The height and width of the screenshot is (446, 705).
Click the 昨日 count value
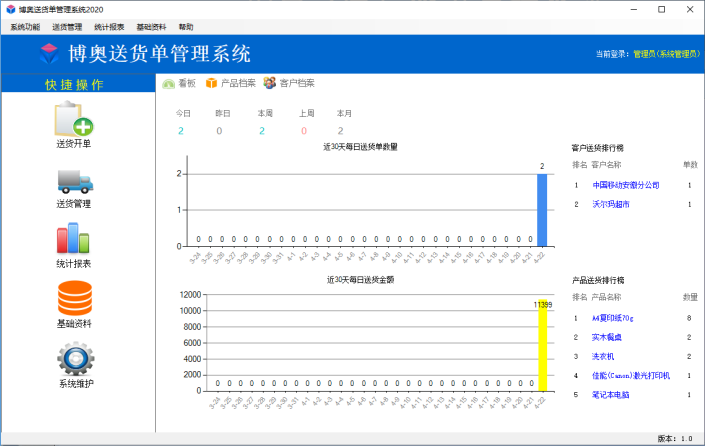click(219, 131)
